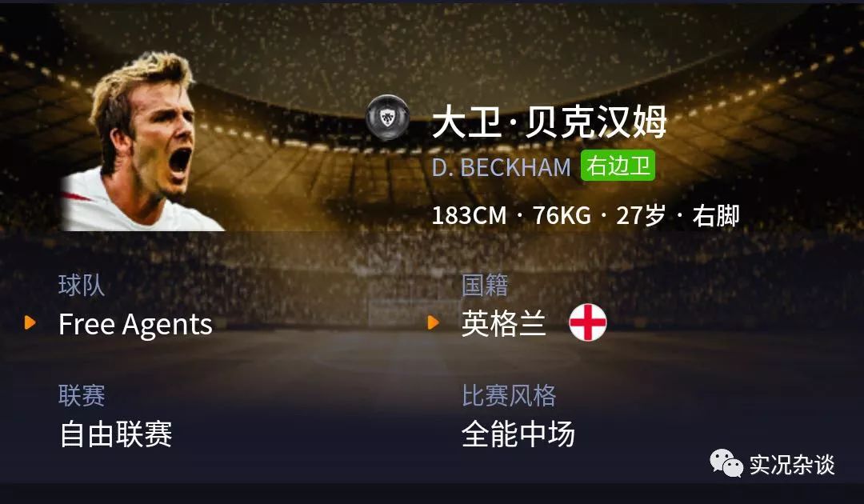Click the 183CM height stat
Image resolution: width=864 pixels, height=504 pixels.
(469, 215)
